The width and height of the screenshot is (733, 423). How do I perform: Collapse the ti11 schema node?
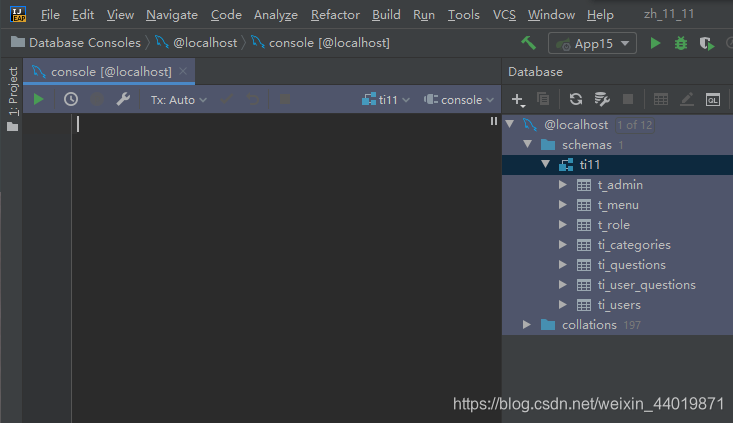tap(546, 164)
